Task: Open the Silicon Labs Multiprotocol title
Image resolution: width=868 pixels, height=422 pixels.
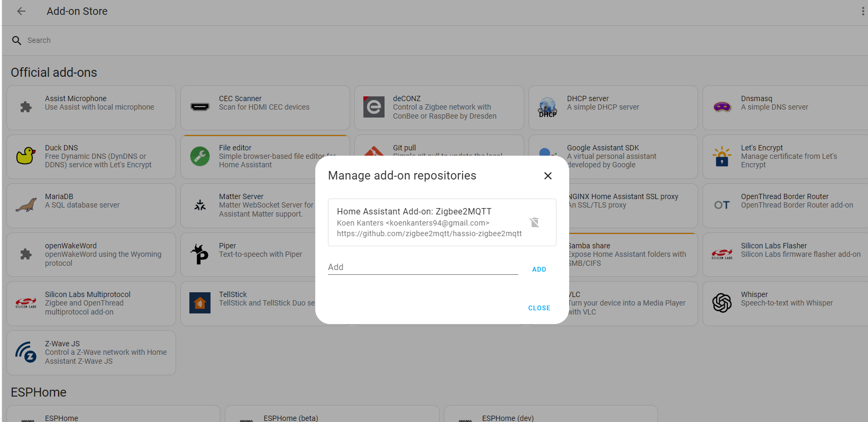Action: click(88, 294)
